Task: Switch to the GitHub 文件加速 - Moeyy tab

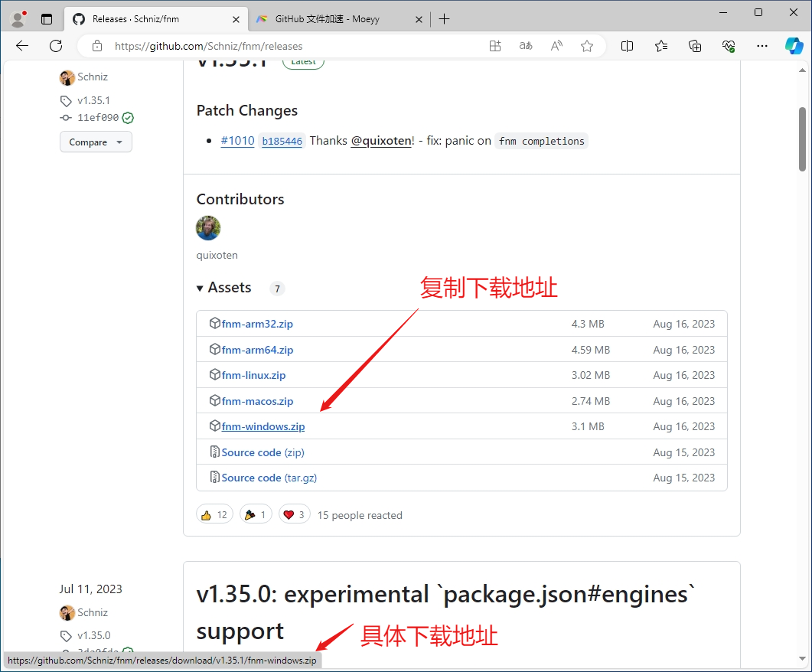Action: click(x=328, y=19)
